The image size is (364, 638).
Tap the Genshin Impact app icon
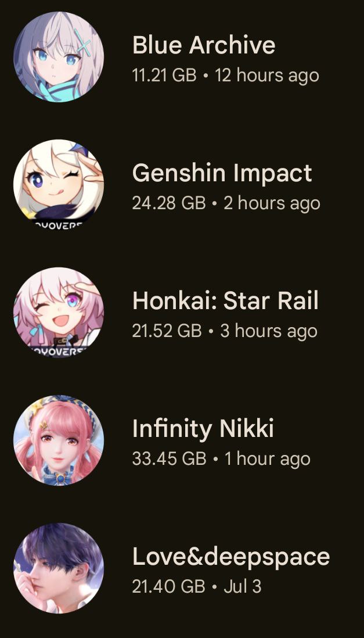click(x=59, y=184)
